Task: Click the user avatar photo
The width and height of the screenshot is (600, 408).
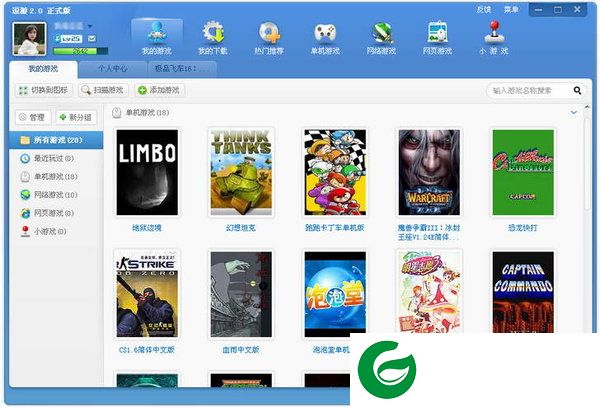Action: click(x=29, y=39)
